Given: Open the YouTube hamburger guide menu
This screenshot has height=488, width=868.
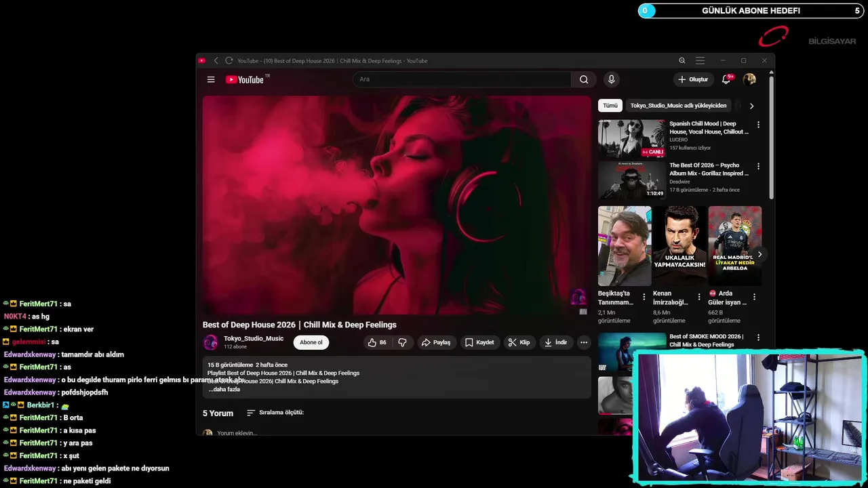Looking at the screenshot, I should (211, 79).
